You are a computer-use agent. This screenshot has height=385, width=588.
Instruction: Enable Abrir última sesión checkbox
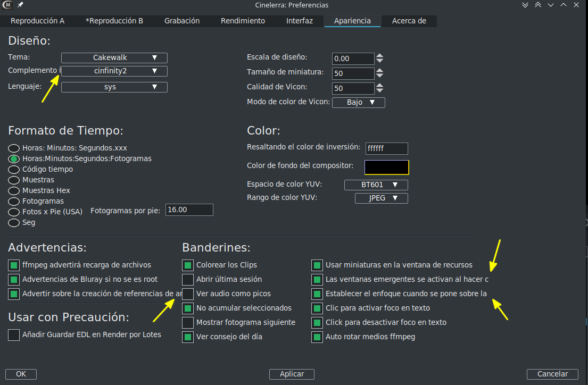[x=188, y=279]
